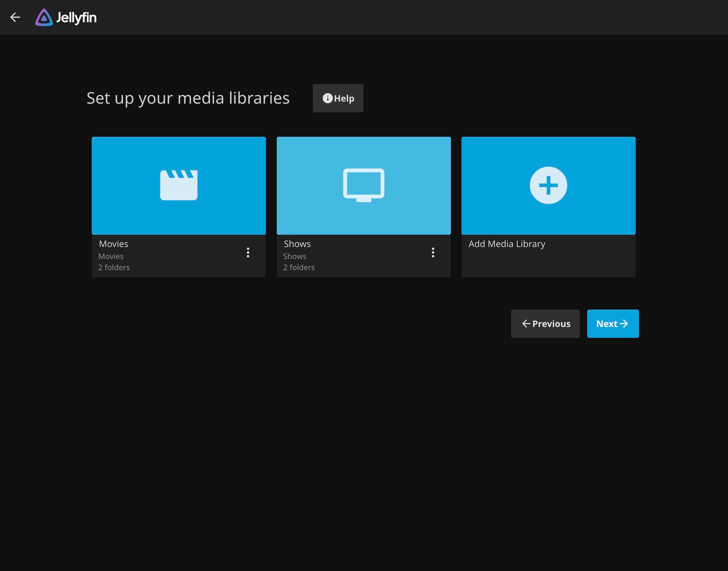728x571 pixels.
Task: Click the left arrow on Previous button
Action: [x=526, y=324]
